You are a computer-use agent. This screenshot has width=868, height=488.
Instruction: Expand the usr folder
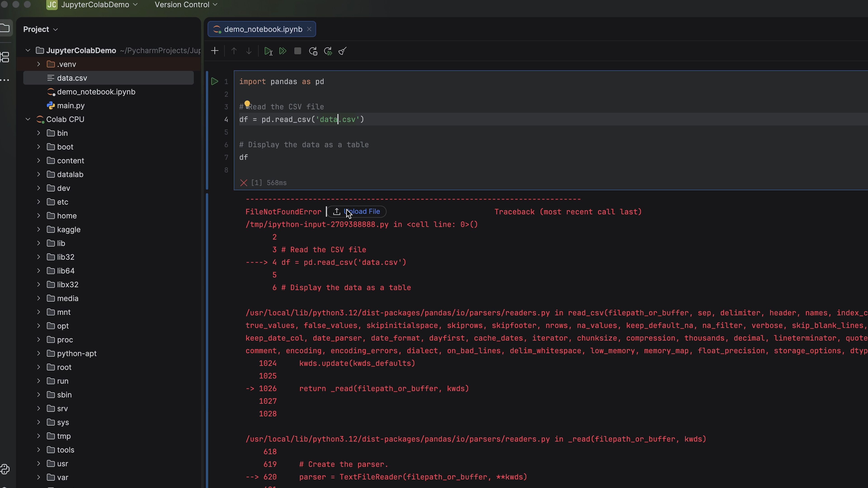coord(38,464)
